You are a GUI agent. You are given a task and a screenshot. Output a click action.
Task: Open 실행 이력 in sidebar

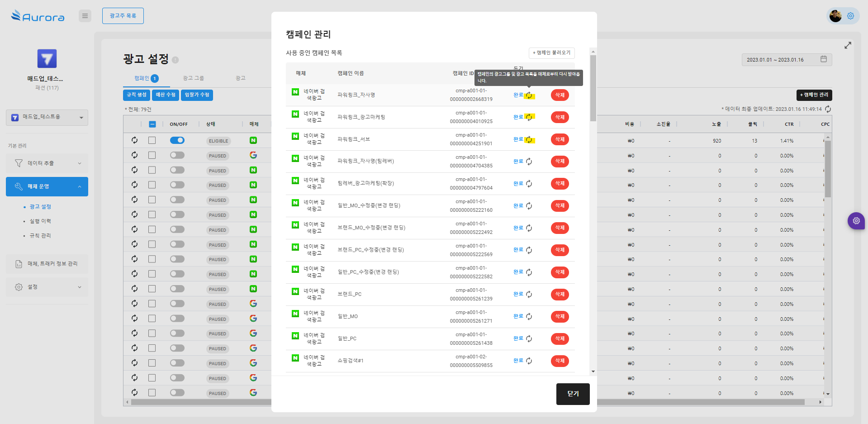40,221
